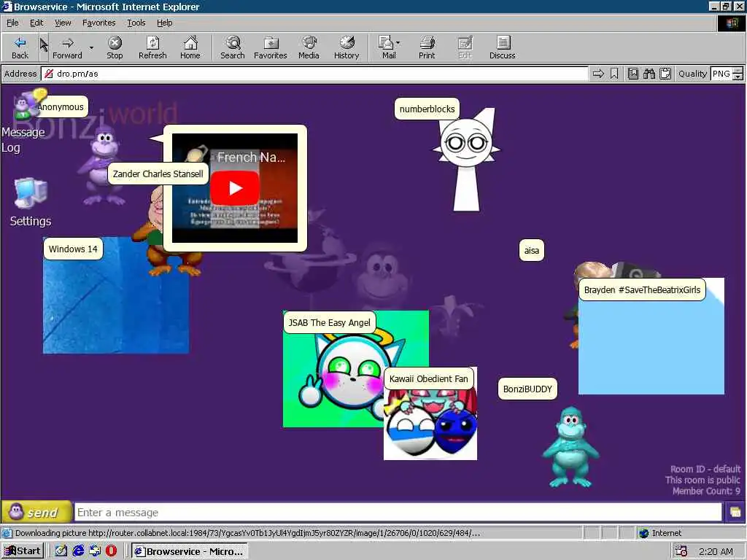Click the Brayden #SaveTheBeatrixGirls name tag
747x560 pixels.
642,290
